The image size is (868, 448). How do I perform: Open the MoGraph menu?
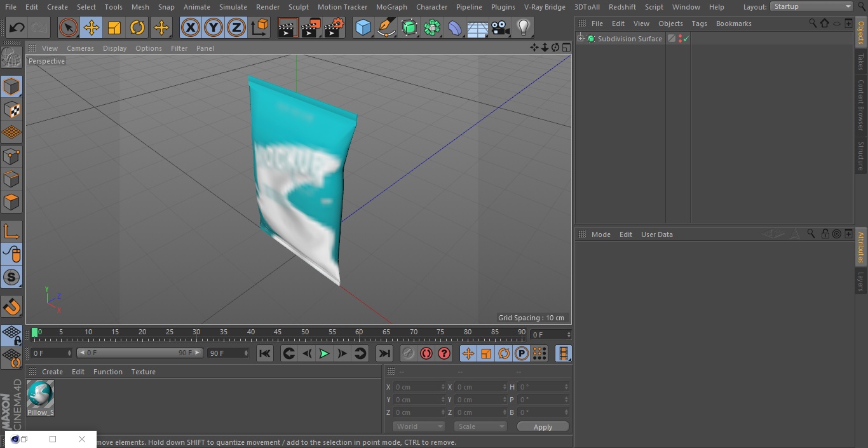(391, 7)
